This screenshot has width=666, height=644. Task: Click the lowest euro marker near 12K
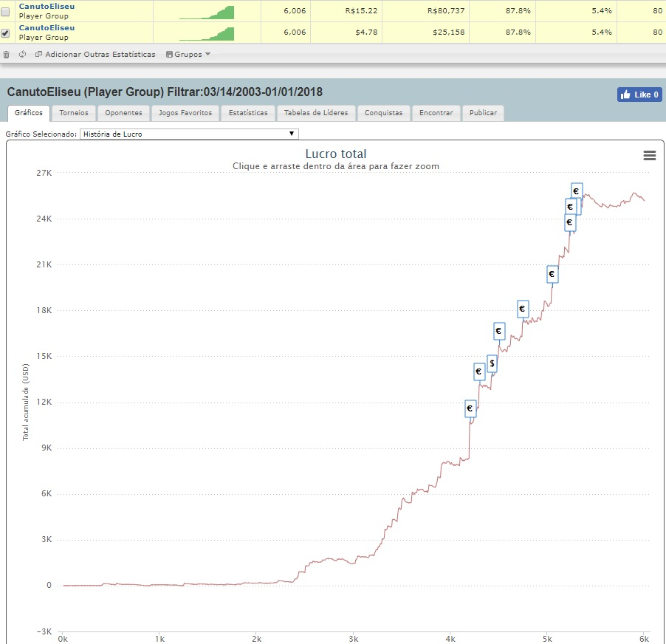click(470, 408)
